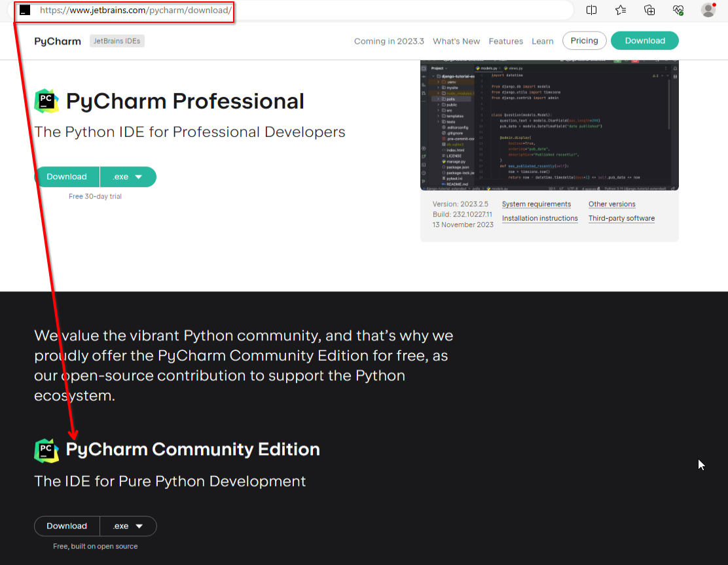Image resolution: width=728 pixels, height=565 pixels.
Task: Click the green Download button in the header
Action: [644, 40]
